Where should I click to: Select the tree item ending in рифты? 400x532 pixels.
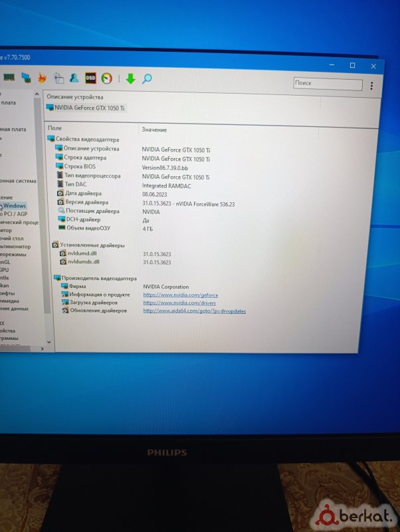tap(7, 293)
